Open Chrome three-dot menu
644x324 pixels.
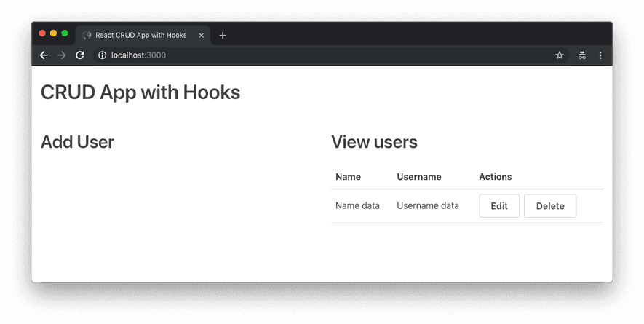pos(600,55)
